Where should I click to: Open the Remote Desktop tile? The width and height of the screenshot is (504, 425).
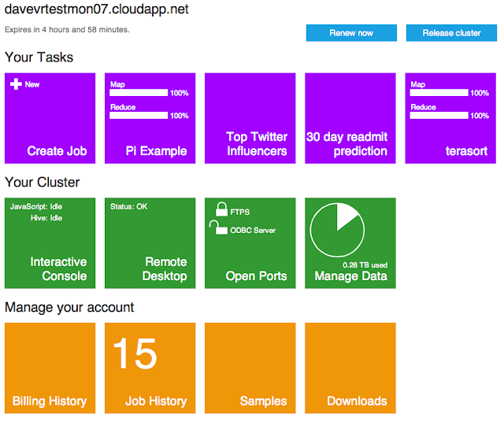[x=150, y=242]
